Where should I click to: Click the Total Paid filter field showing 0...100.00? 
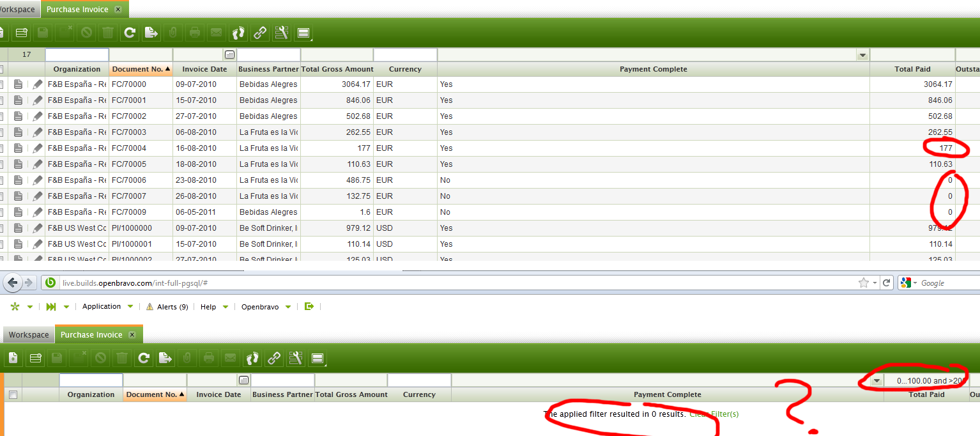[926, 380]
